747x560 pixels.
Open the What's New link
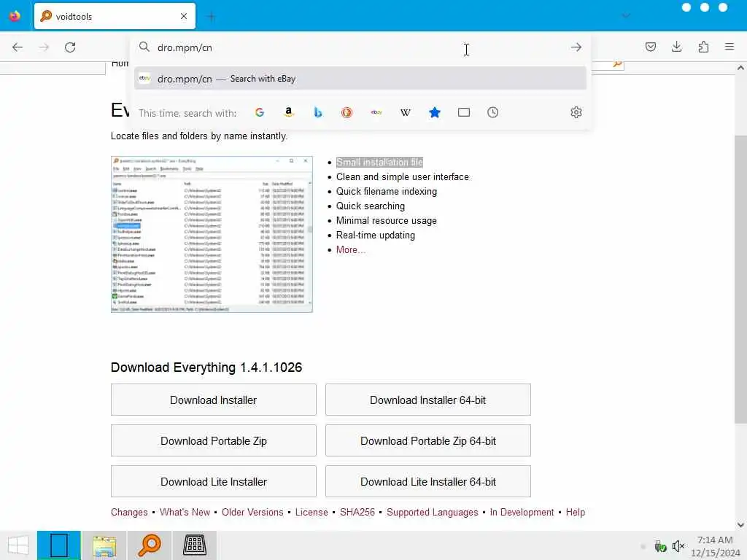(185, 513)
